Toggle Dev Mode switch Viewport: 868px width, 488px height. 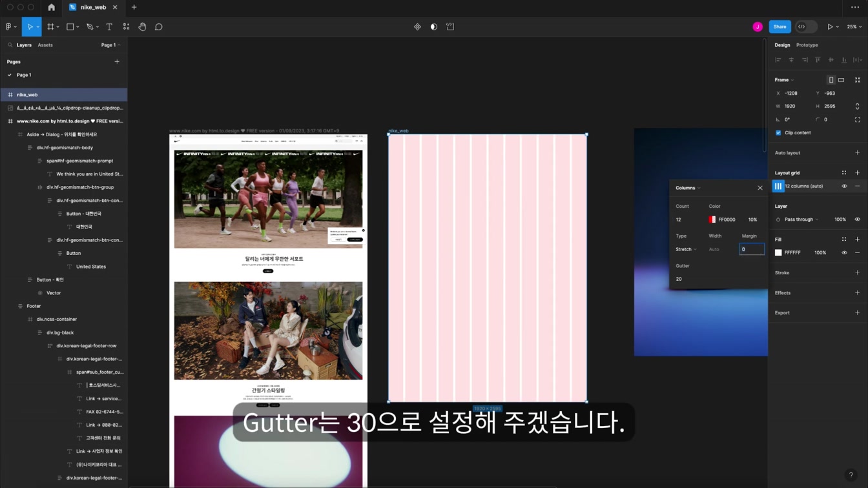coord(806,26)
